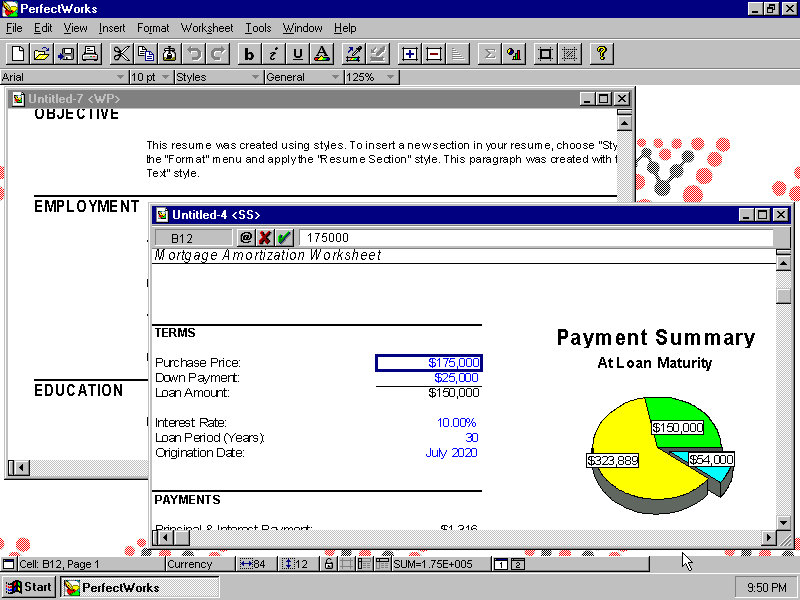Cut selection with the scissors icon
Image resolution: width=800 pixels, height=600 pixels.
pos(121,54)
